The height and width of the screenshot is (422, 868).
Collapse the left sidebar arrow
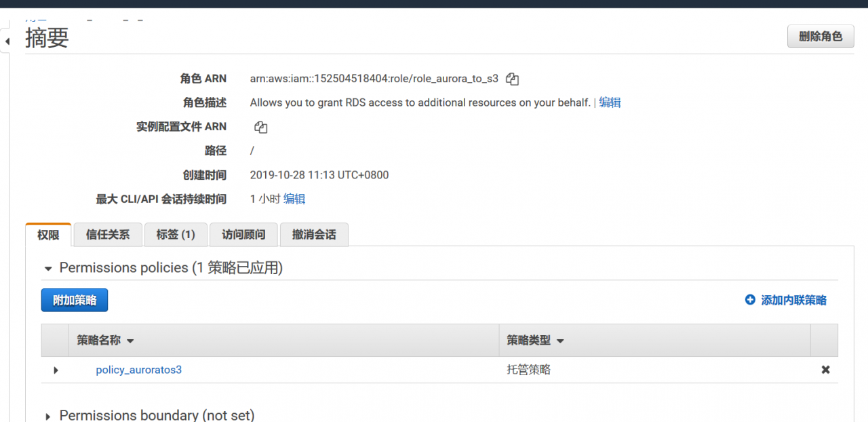pos(7,42)
